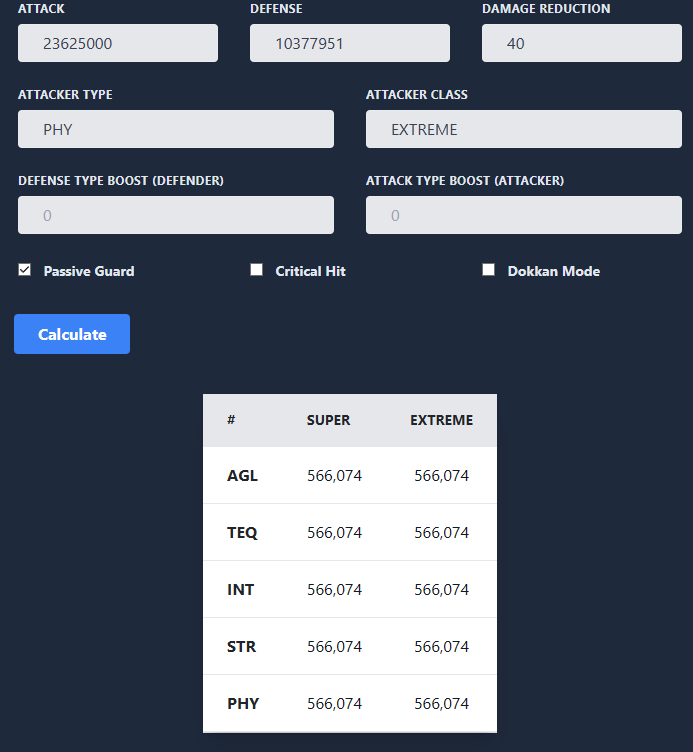Click the INT row SUPER value

(x=334, y=589)
